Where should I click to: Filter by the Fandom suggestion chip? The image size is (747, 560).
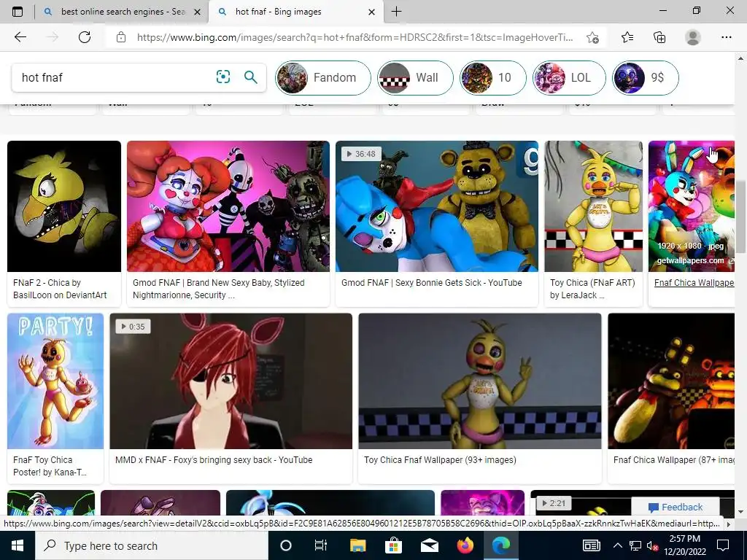[323, 77]
